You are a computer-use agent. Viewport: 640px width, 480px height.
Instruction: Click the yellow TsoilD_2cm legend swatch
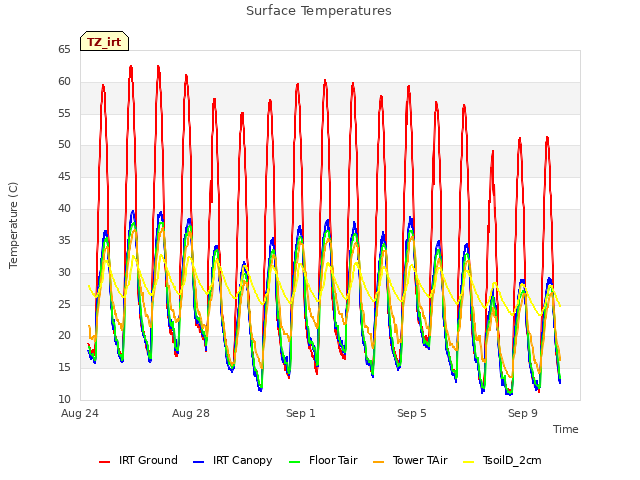[469, 462]
